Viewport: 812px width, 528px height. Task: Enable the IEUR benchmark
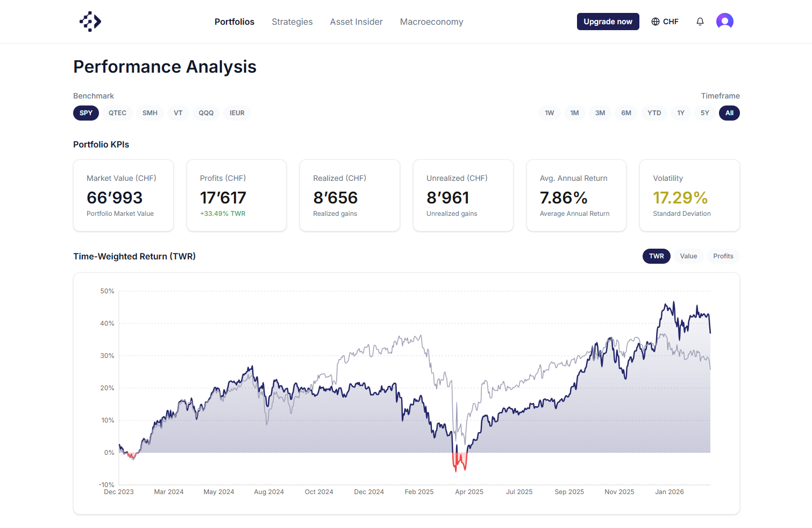click(x=237, y=113)
